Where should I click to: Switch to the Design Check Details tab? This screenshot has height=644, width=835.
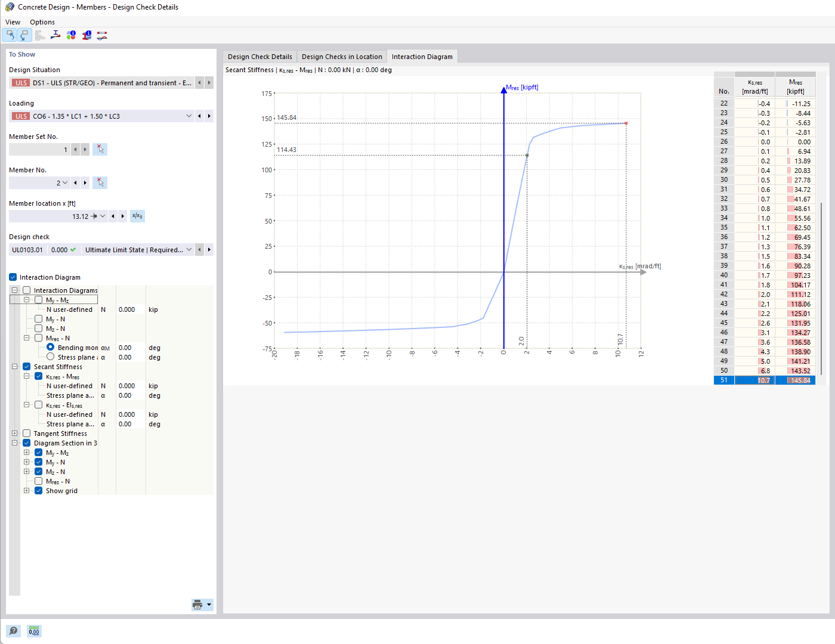(x=260, y=57)
